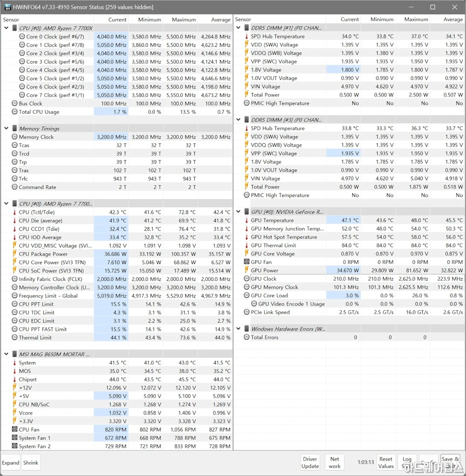Image resolution: width=466 pixels, height=476 pixels.
Task: Open the Network button
Action: (x=334, y=463)
